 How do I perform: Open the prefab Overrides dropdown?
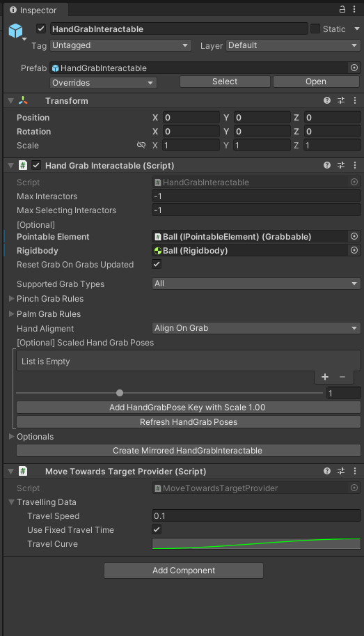[x=104, y=83]
